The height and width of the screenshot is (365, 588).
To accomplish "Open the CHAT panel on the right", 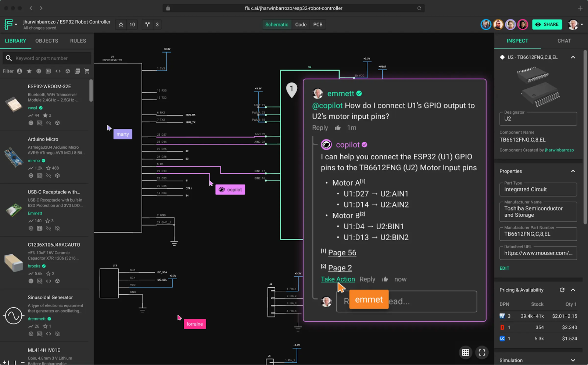I will coord(564,41).
